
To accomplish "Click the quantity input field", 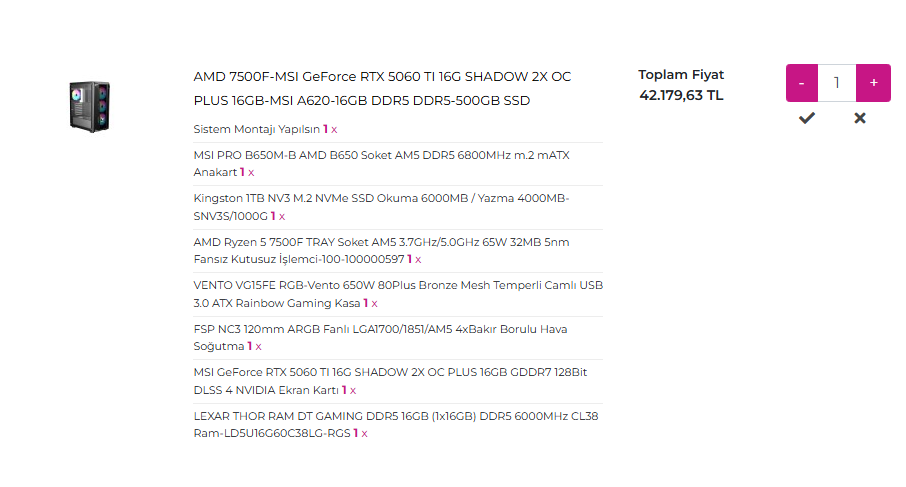I will coord(837,83).
